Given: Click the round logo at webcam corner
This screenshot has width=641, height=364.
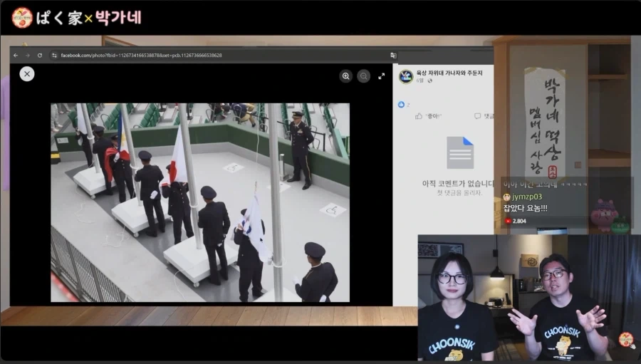Looking at the screenshot, I should pyautogui.click(x=626, y=340).
